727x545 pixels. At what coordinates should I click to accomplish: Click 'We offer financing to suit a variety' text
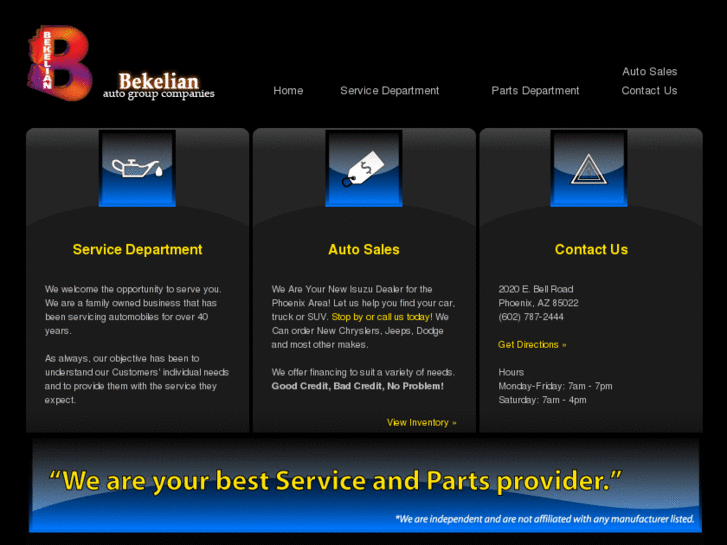pos(363,372)
